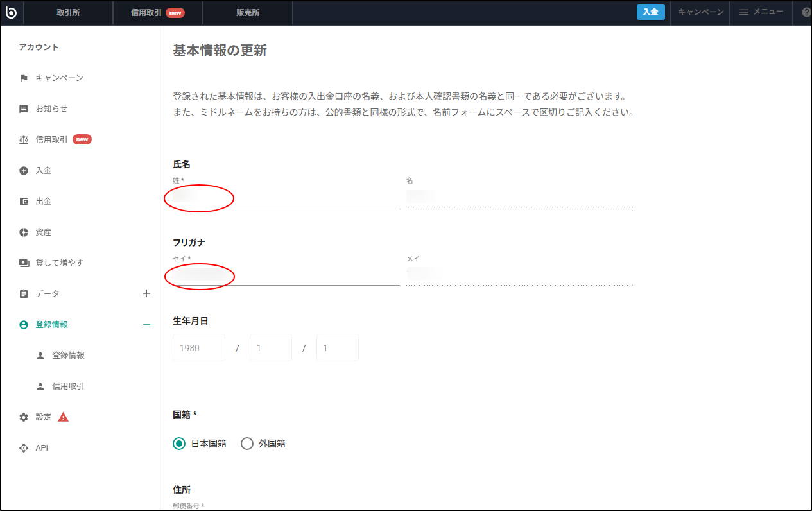Click the person icon beside 登録情報 sub-item

[x=40, y=356]
